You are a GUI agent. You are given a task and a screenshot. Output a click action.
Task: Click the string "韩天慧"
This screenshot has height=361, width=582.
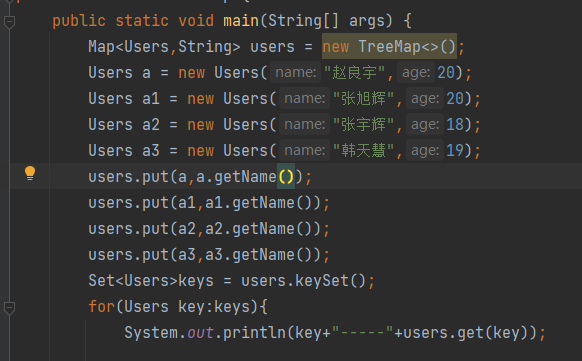pos(363,151)
